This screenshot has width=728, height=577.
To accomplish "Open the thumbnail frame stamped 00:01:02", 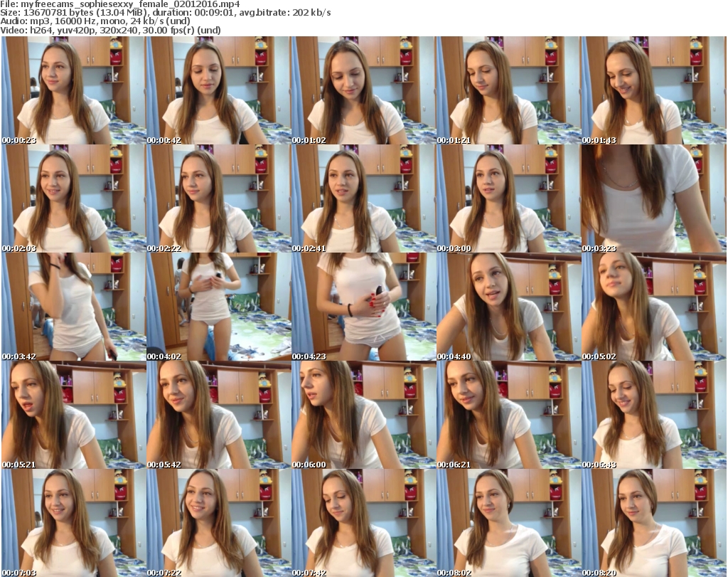I will point(363,90).
